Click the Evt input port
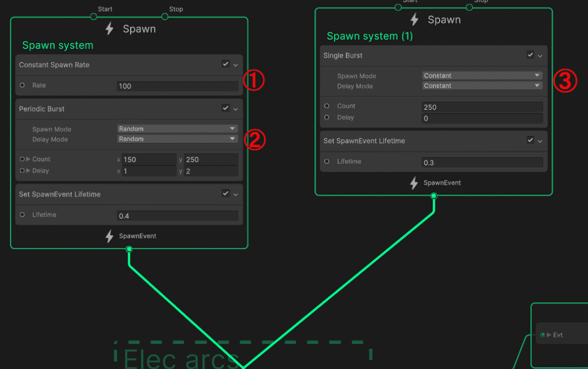The width and height of the screenshot is (588, 369). [543, 335]
